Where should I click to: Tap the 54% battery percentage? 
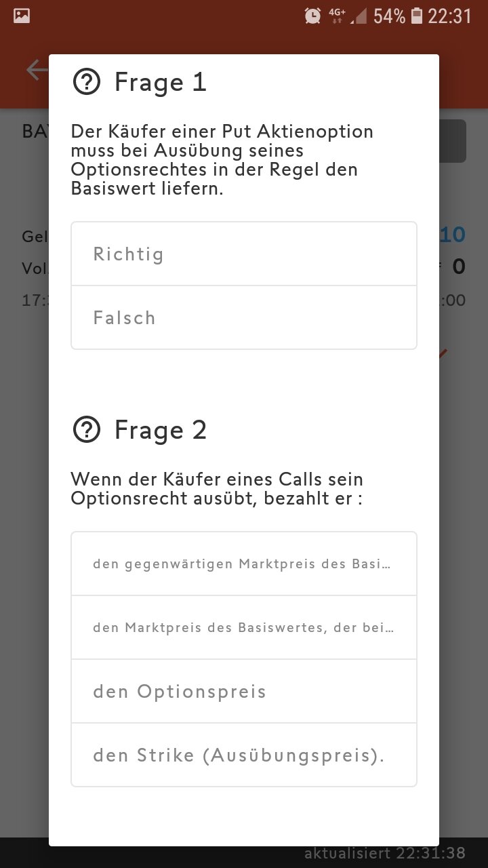[389, 16]
